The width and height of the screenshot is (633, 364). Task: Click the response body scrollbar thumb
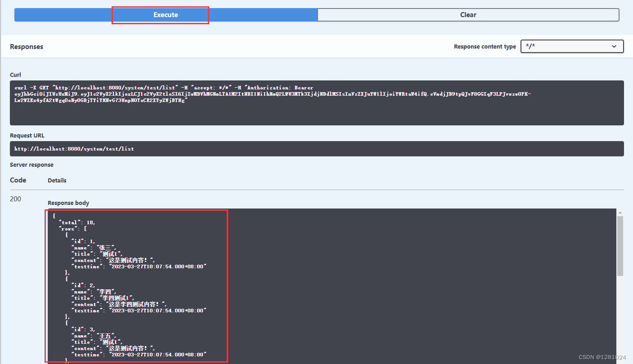click(x=620, y=246)
